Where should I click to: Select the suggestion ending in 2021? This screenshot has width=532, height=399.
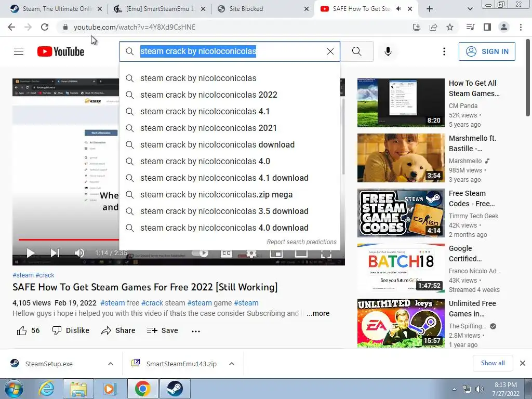(230, 128)
